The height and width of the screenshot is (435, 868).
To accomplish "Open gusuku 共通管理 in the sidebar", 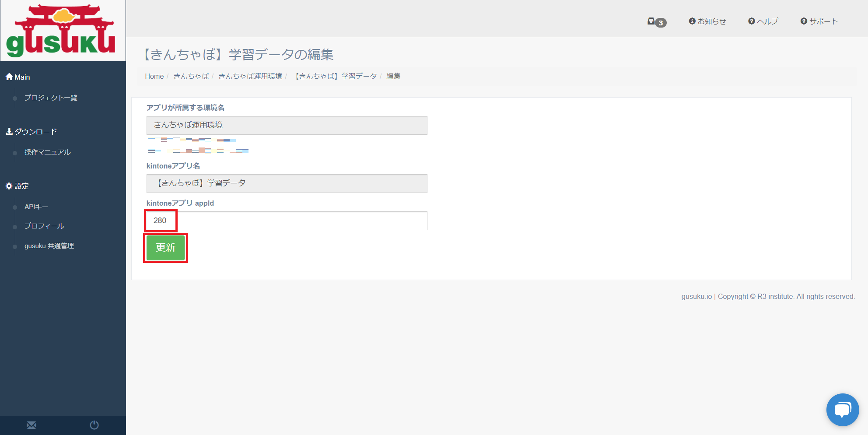I will coord(49,246).
